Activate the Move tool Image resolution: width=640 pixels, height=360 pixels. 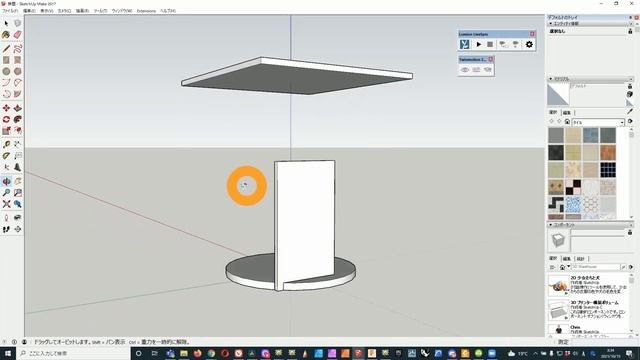pyautogui.click(x=6, y=108)
